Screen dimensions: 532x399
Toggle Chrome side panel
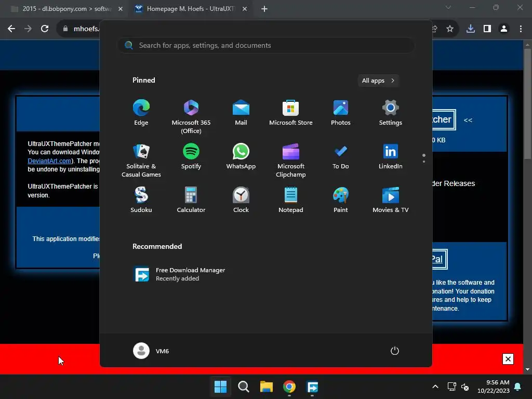[x=487, y=29]
